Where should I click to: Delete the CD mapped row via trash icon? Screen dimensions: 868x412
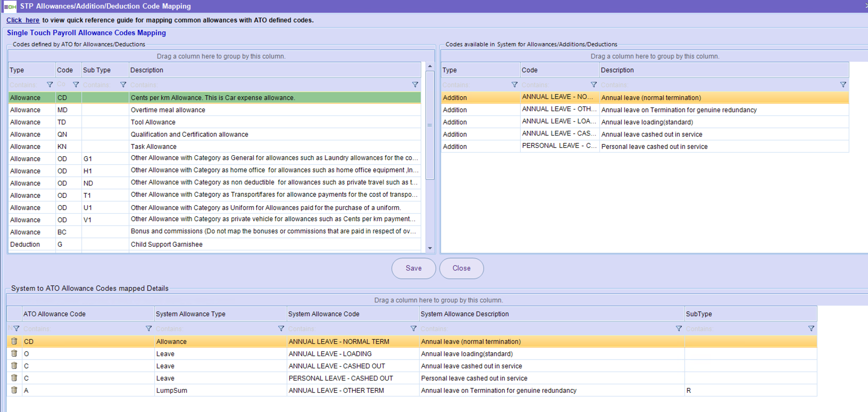click(x=14, y=341)
